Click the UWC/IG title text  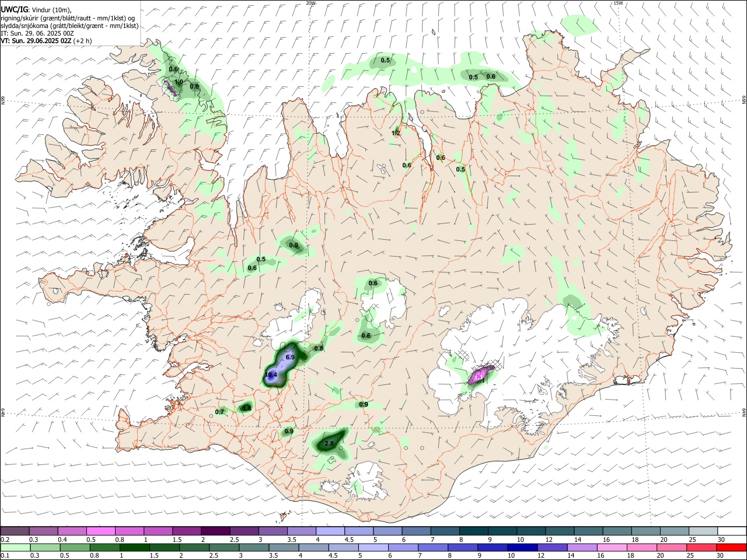(14, 10)
